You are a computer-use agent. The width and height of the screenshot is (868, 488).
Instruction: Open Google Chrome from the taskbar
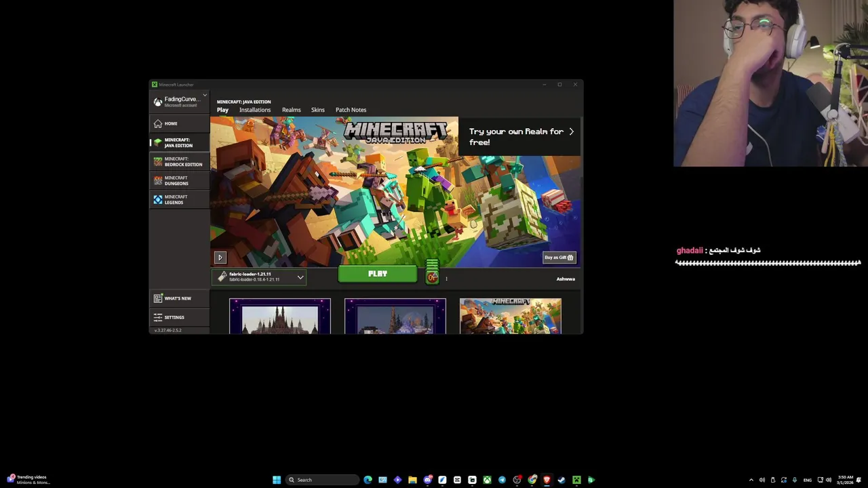point(532,480)
